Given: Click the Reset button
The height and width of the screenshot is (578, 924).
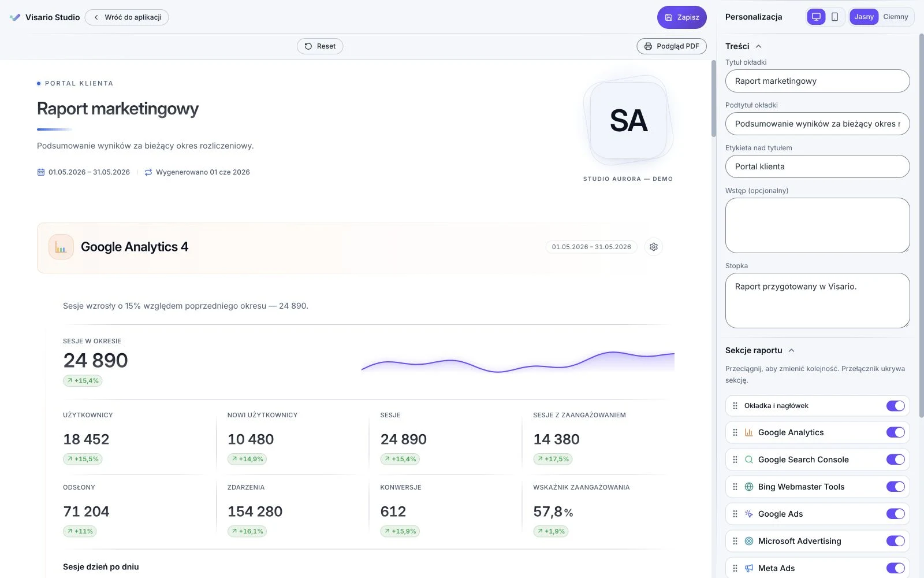Looking at the screenshot, I should (320, 46).
